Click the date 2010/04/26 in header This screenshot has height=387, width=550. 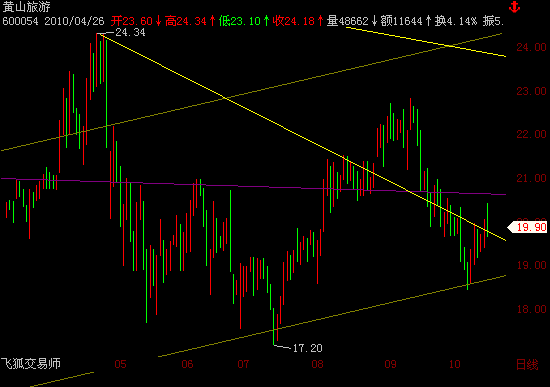pos(74,21)
